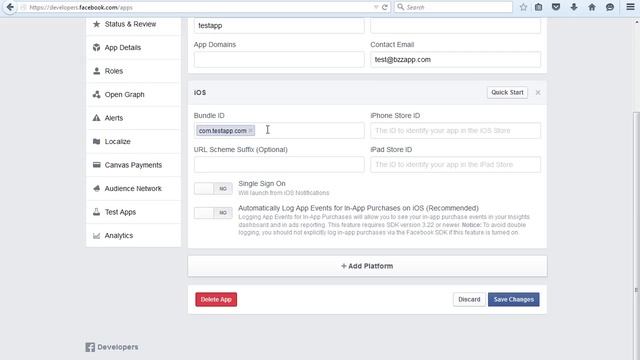Open Test Apps in the sidebar
The image size is (640, 360).
tap(133, 212)
